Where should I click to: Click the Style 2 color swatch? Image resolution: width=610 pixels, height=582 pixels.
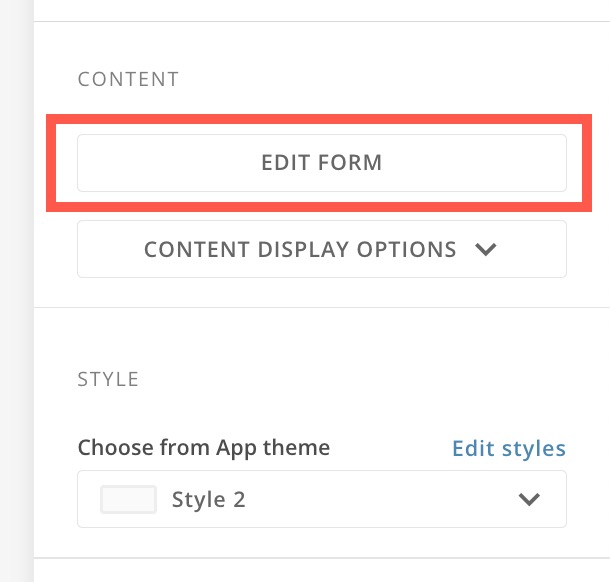[128, 499]
